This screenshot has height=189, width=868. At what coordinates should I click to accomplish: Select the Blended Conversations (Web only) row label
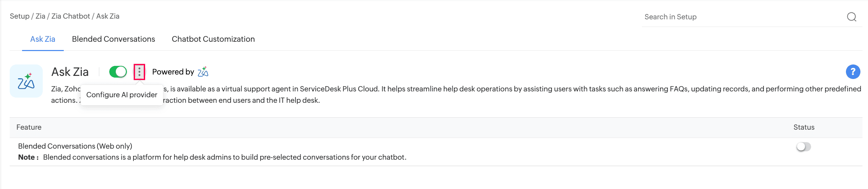(75, 146)
